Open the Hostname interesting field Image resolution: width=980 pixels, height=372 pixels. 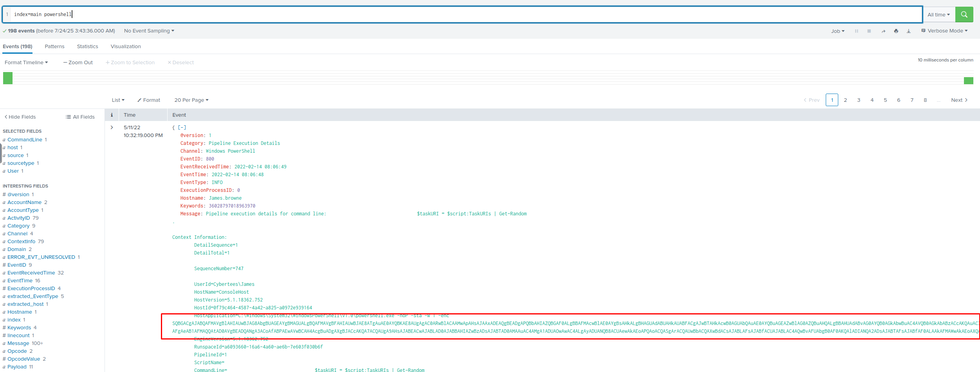tap(20, 312)
